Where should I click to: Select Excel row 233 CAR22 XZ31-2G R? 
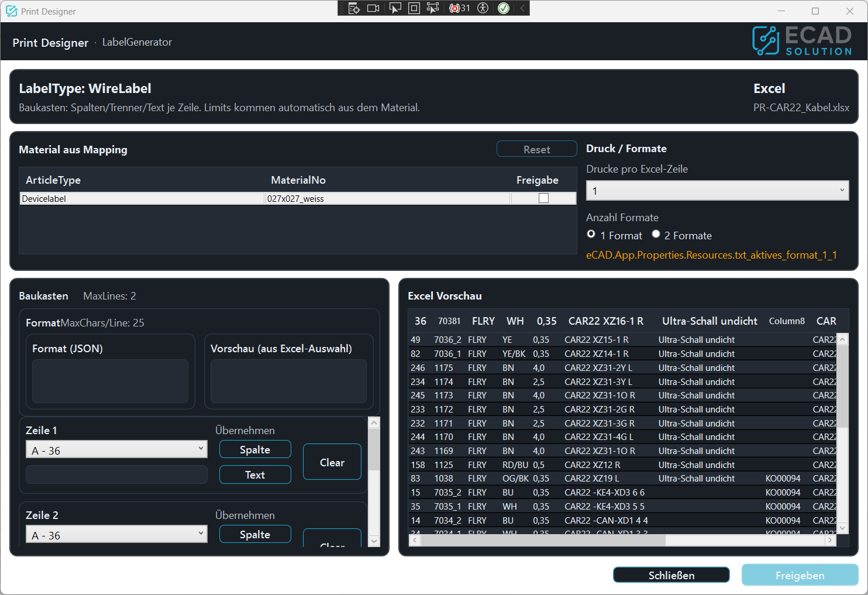pos(622,409)
